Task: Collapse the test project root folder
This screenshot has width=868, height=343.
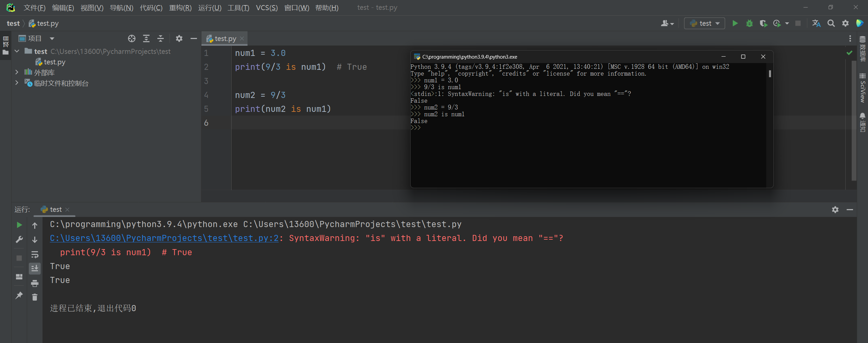Action: click(17, 51)
